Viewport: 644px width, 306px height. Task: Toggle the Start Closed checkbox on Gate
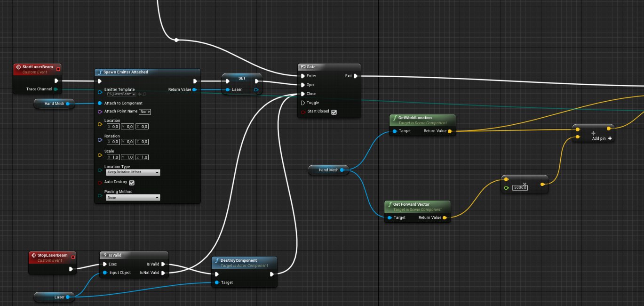click(334, 112)
